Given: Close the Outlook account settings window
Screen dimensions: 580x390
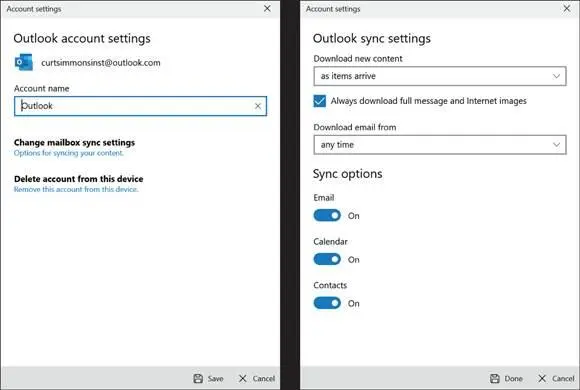Looking at the screenshot, I should pos(267,8).
